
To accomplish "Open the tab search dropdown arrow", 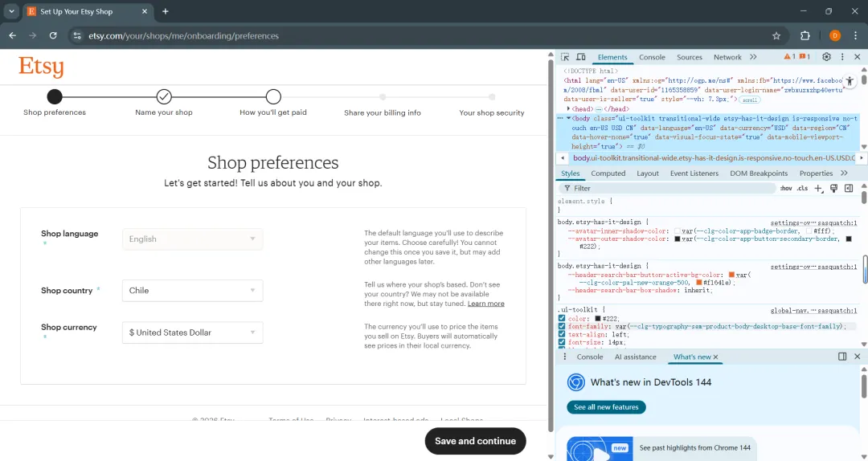I will (x=11, y=11).
